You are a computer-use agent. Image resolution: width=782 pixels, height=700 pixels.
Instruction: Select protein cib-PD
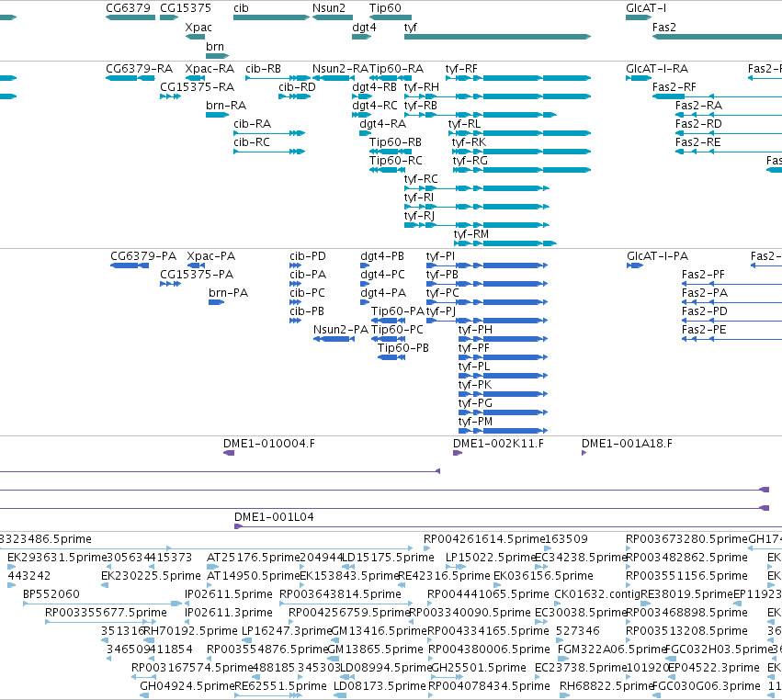click(x=295, y=265)
